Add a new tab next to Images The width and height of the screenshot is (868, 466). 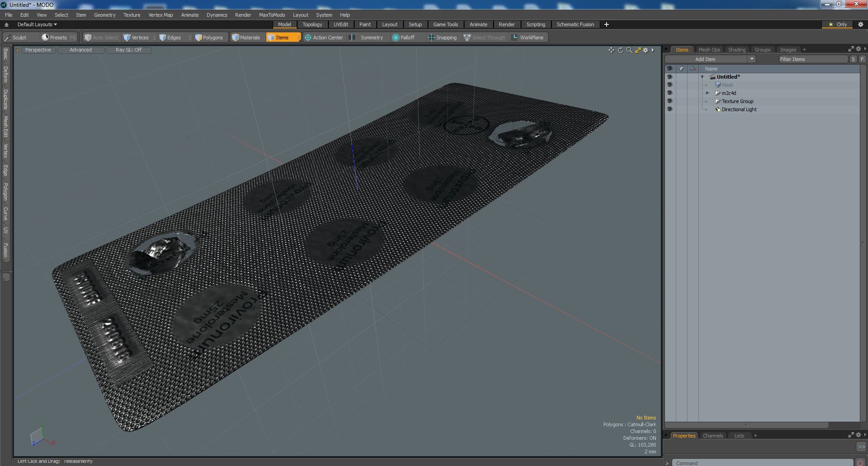click(x=804, y=50)
